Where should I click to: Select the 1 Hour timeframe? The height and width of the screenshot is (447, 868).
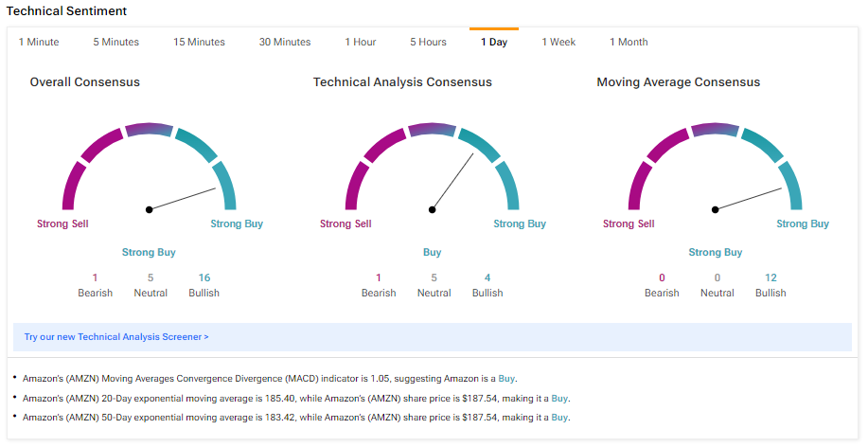click(360, 42)
